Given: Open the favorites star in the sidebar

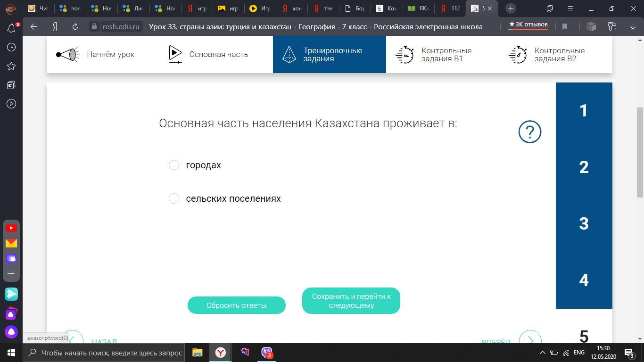Looking at the screenshot, I should coord(11,66).
